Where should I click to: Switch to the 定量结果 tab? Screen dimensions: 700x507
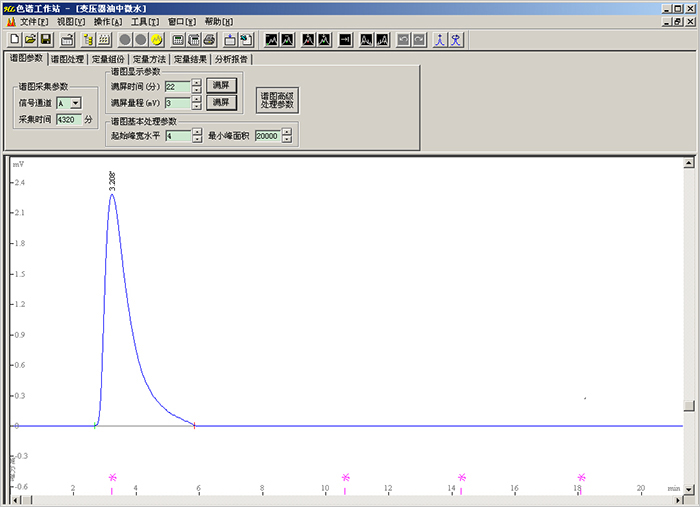190,59
